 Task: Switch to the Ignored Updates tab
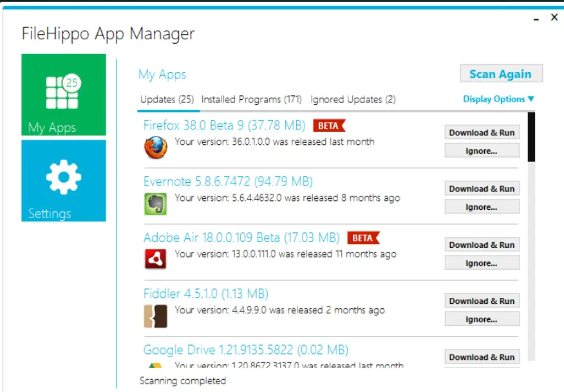click(353, 100)
